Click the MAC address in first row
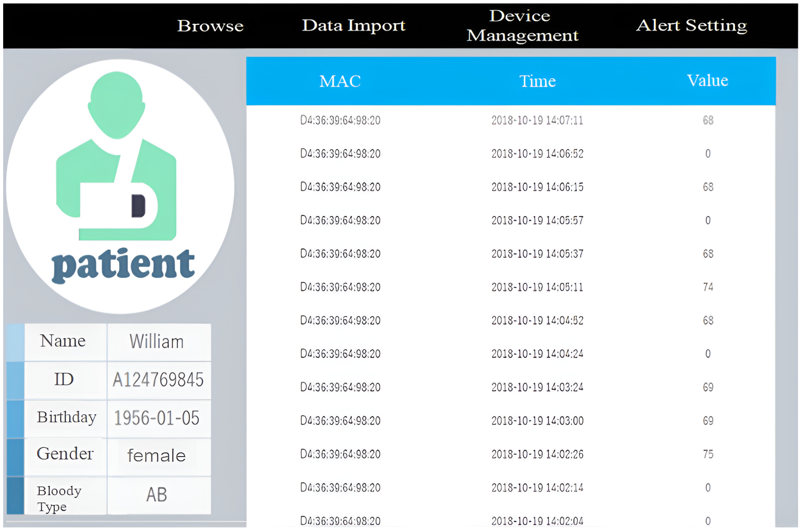 340,120
